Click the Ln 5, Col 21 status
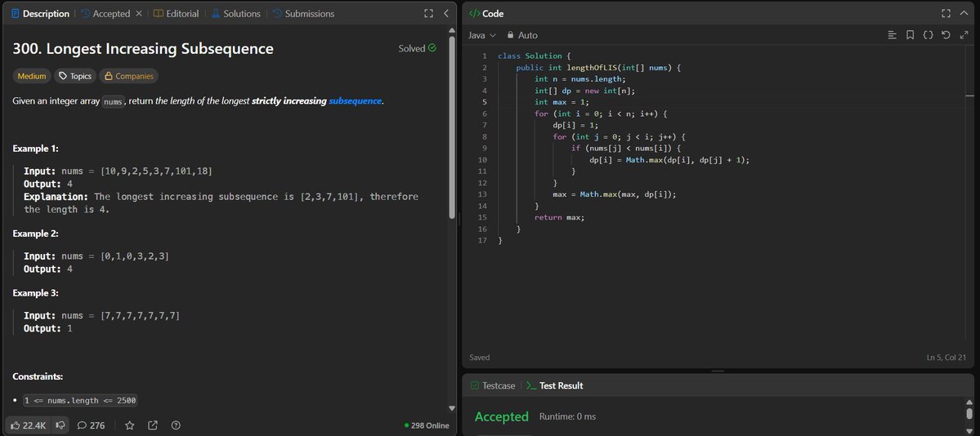The image size is (980, 436). pos(947,358)
